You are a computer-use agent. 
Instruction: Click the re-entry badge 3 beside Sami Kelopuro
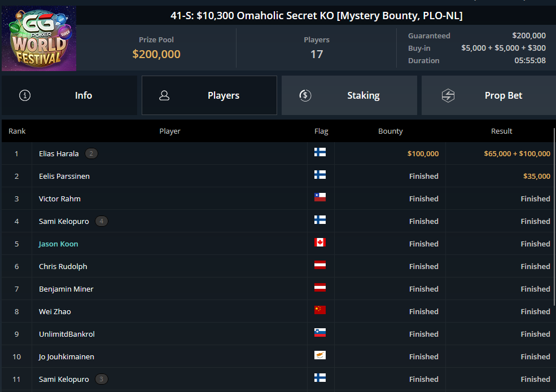pos(102,379)
